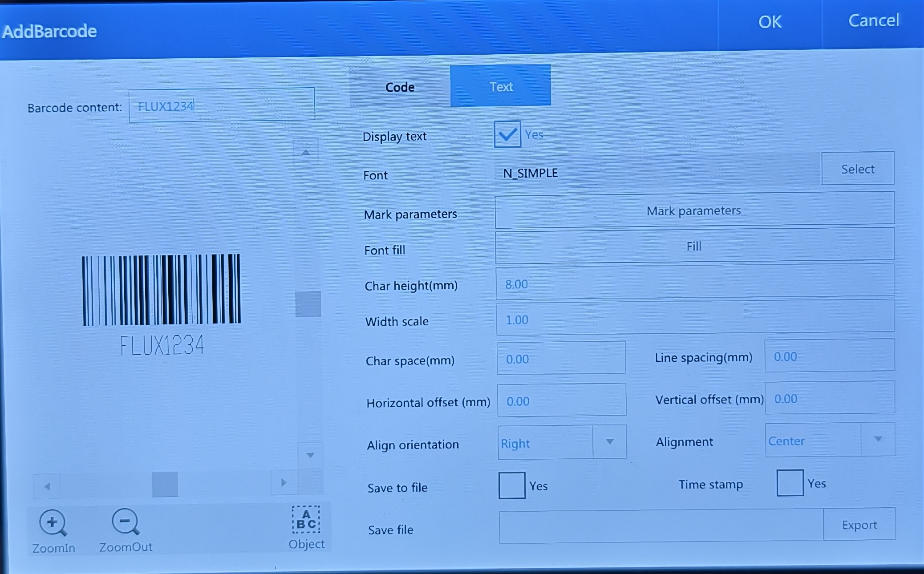Select the Text tab
The width and height of the screenshot is (924, 574).
(x=501, y=86)
